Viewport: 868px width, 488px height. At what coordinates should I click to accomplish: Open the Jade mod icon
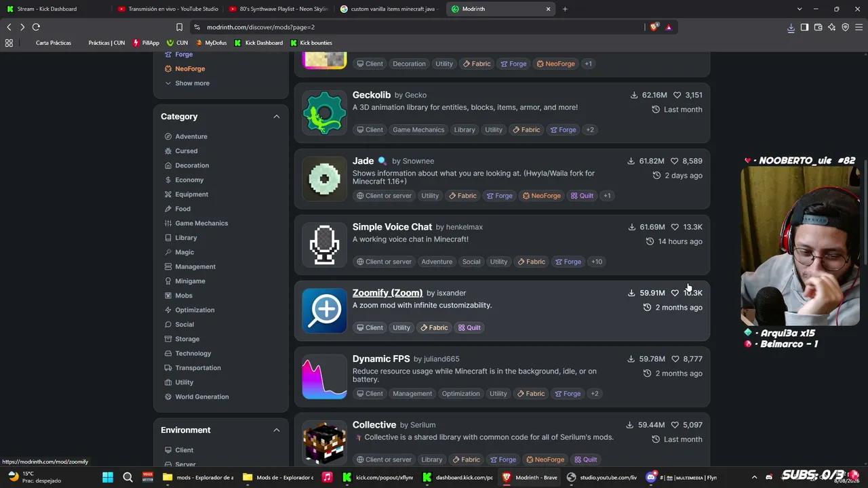(324, 178)
